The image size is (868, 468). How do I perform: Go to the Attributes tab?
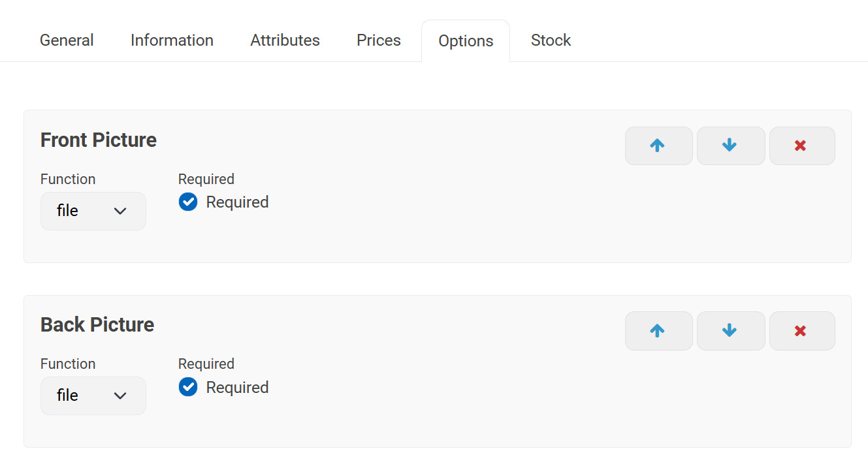coord(285,40)
